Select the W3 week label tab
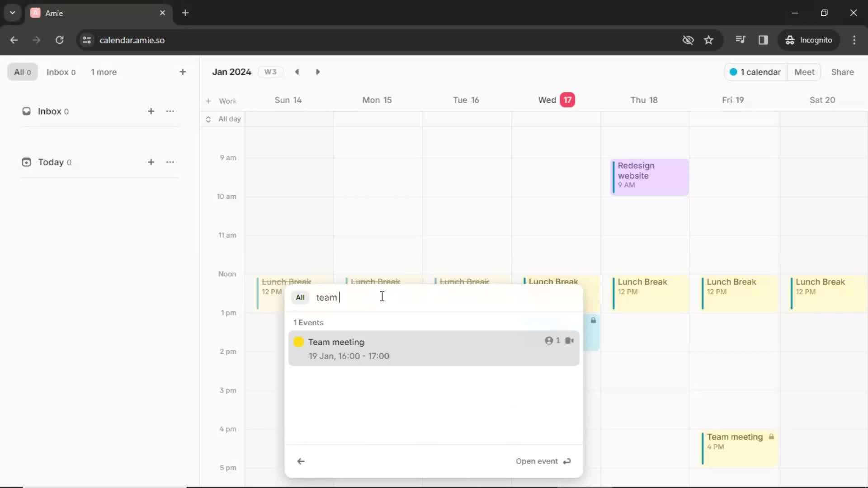Screen dimensions: 868x488 click(x=269, y=71)
